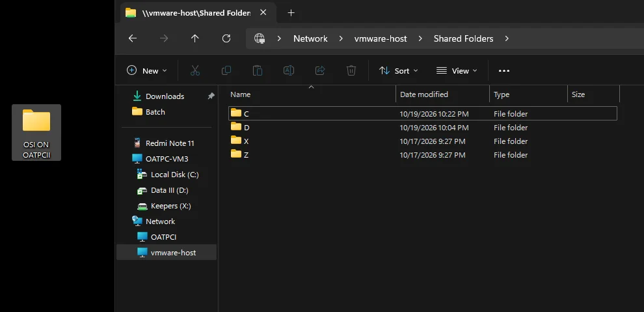This screenshot has height=312, width=644.
Task: Refresh the Shared Folders view
Action: click(x=226, y=38)
